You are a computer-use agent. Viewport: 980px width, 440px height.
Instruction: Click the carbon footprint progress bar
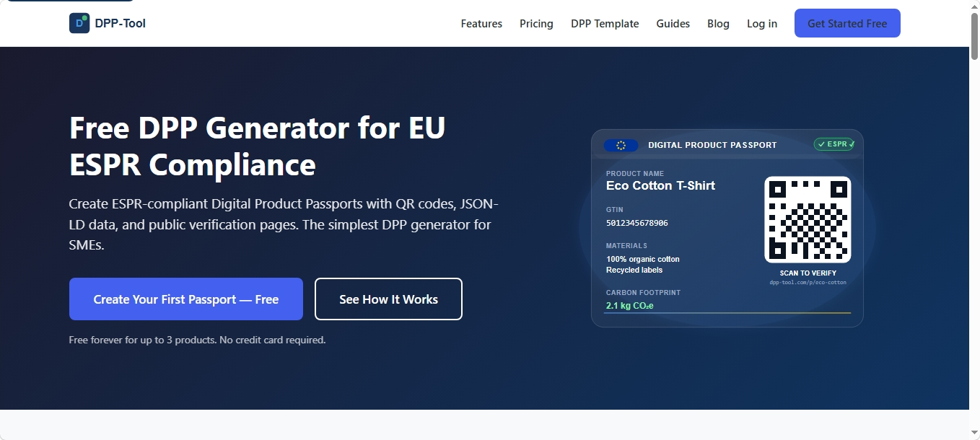pyautogui.click(x=728, y=313)
